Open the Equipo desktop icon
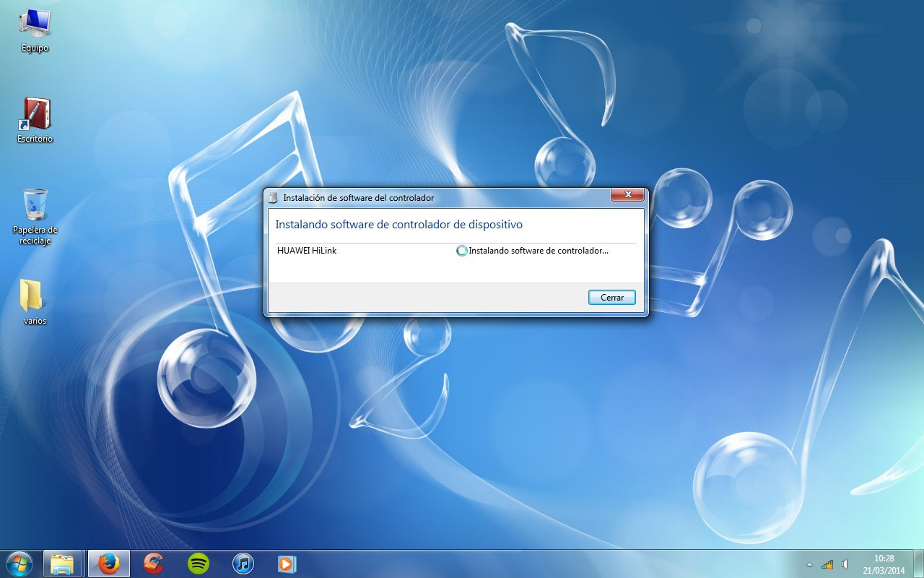The height and width of the screenshot is (578, 924). 35,30
